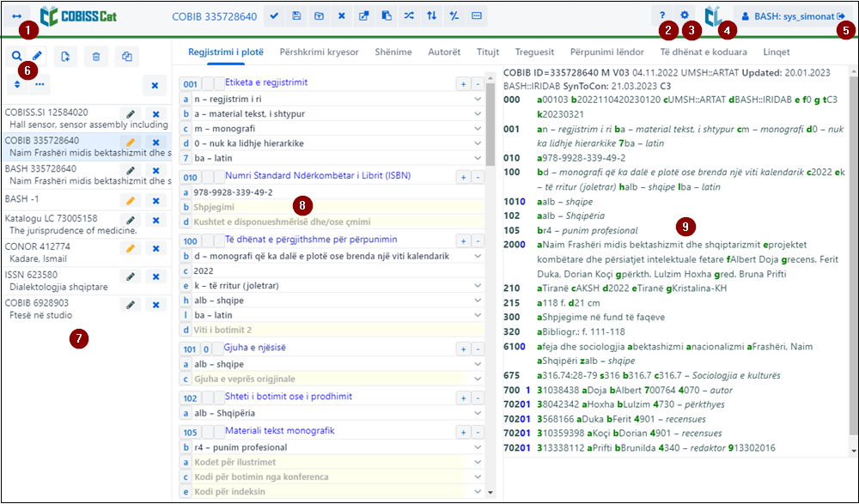Image resolution: width=859 pixels, height=504 pixels.
Task: Click the checkmark icon in the top toolbar
Action: [x=275, y=16]
